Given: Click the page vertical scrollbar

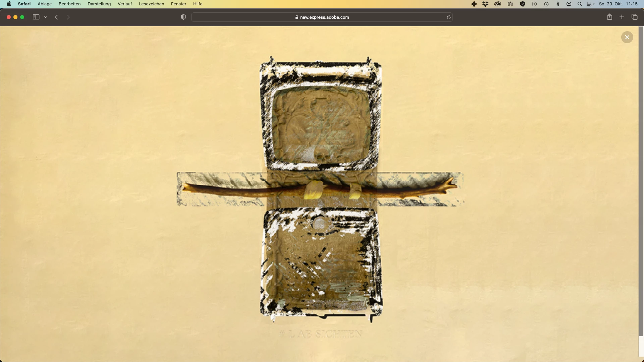Looking at the screenshot, I should 641,181.
